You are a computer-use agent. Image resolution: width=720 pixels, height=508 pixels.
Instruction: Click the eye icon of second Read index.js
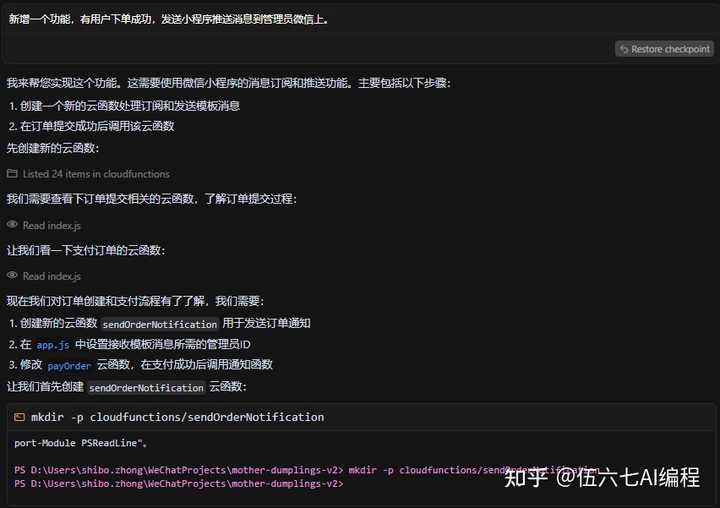point(12,276)
